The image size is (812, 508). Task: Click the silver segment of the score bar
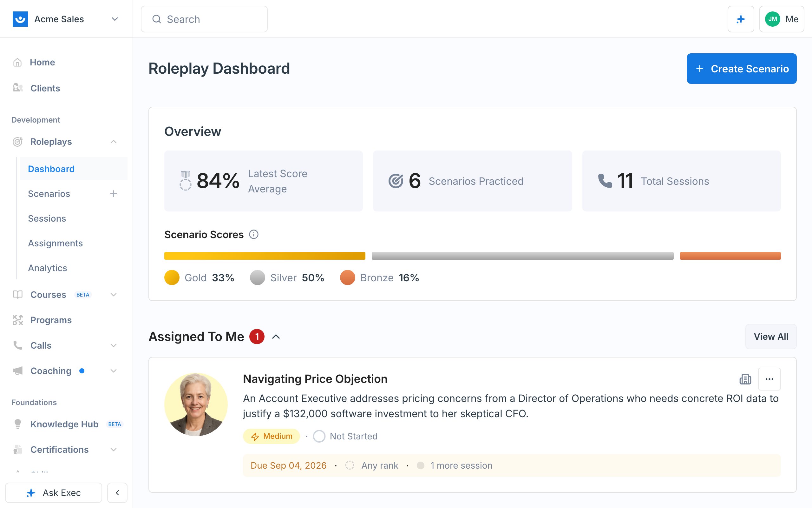tap(522, 256)
